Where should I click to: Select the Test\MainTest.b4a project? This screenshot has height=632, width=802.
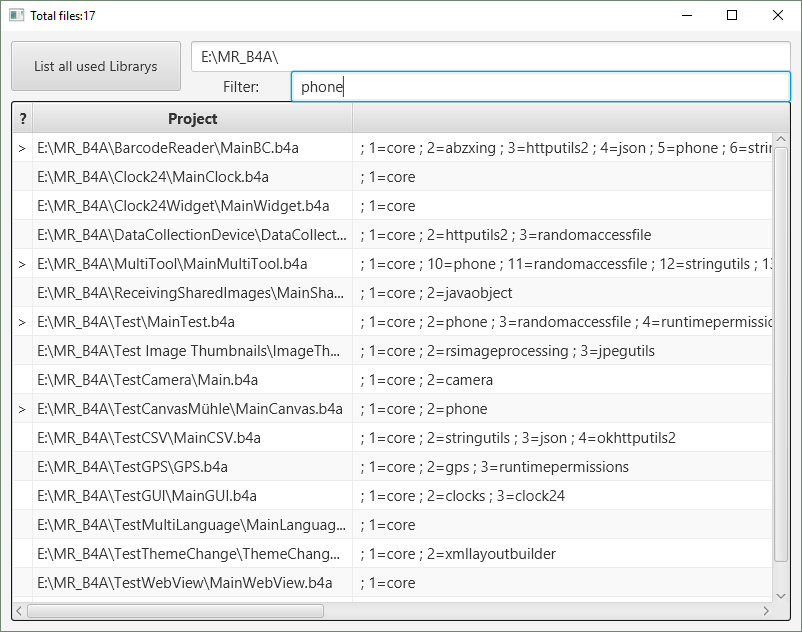pyautogui.click(x=193, y=322)
